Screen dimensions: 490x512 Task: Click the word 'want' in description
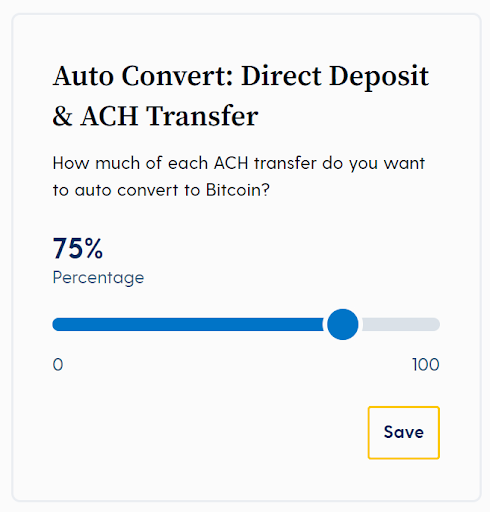click(x=404, y=163)
